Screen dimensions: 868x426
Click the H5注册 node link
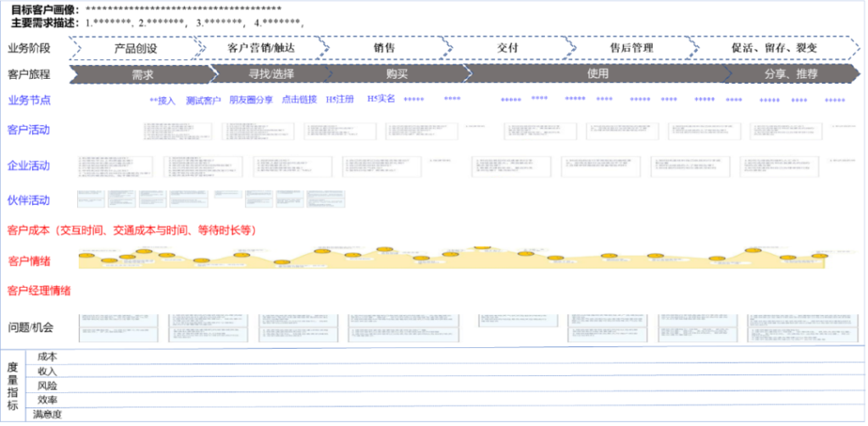click(x=340, y=99)
